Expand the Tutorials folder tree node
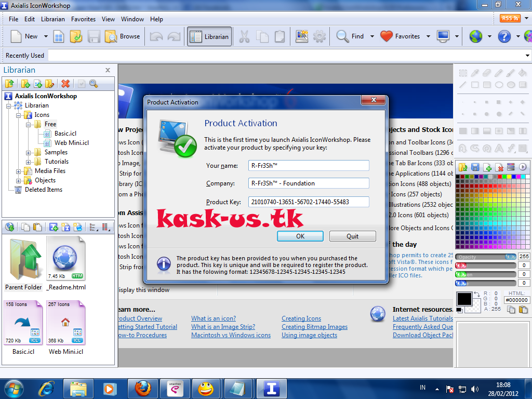 coord(28,162)
